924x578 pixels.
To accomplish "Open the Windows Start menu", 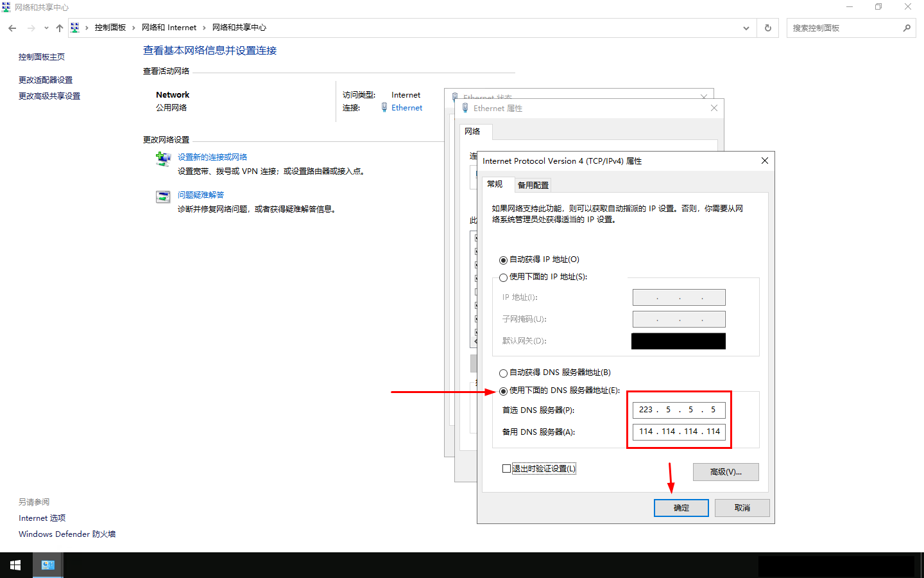I will (x=15, y=565).
